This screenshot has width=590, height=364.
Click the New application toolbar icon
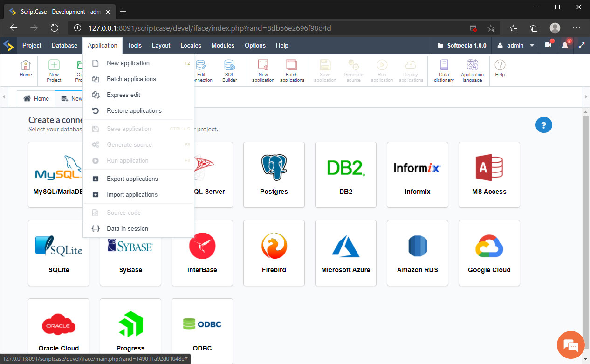click(x=263, y=71)
